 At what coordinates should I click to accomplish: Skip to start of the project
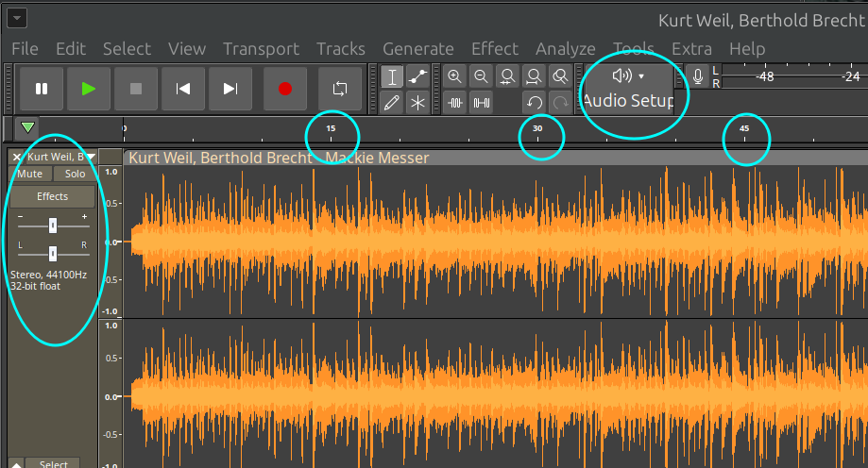183,89
